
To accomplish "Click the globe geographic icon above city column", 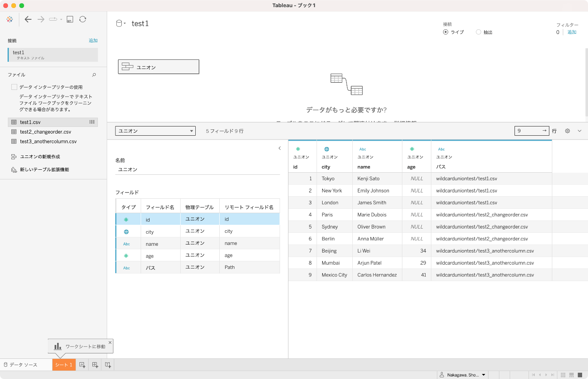I will click(x=327, y=149).
